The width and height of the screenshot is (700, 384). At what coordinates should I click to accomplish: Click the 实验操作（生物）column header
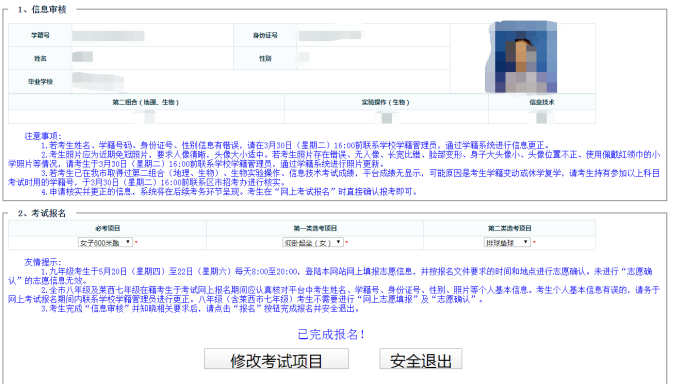[x=386, y=102]
